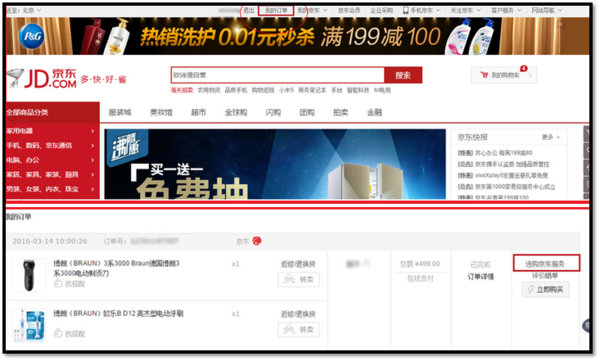Go to the 美妆馆 nav tab
This screenshot has height=361, width=600.
tap(161, 113)
